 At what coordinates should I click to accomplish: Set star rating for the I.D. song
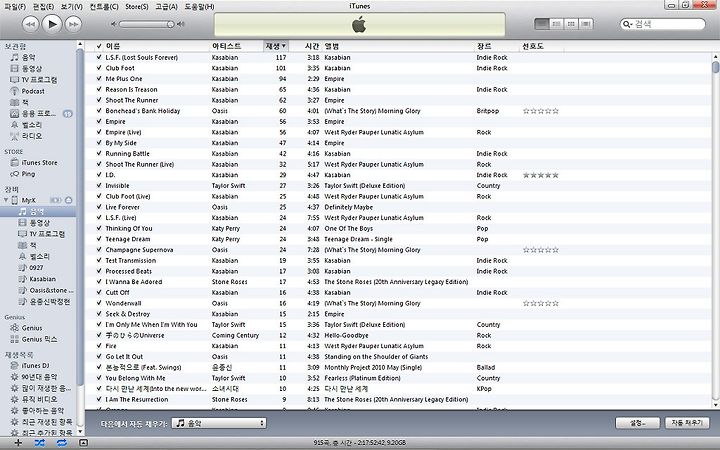[541, 175]
